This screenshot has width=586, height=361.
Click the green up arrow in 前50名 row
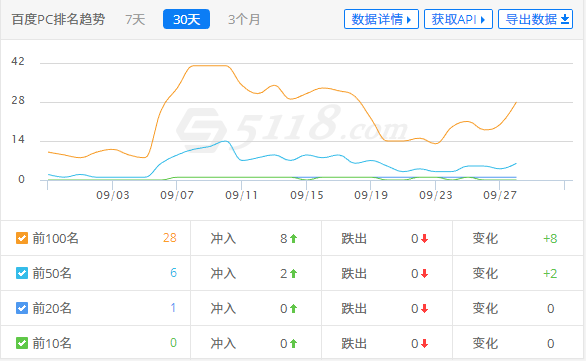(x=293, y=274)
